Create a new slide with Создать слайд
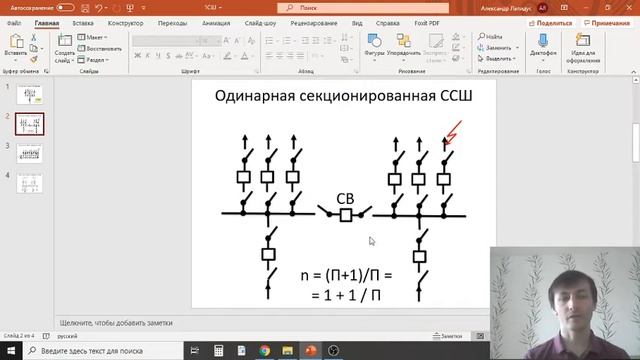This screenshot has width=640, height=360. pyautogui.click(x=64, y=49)
